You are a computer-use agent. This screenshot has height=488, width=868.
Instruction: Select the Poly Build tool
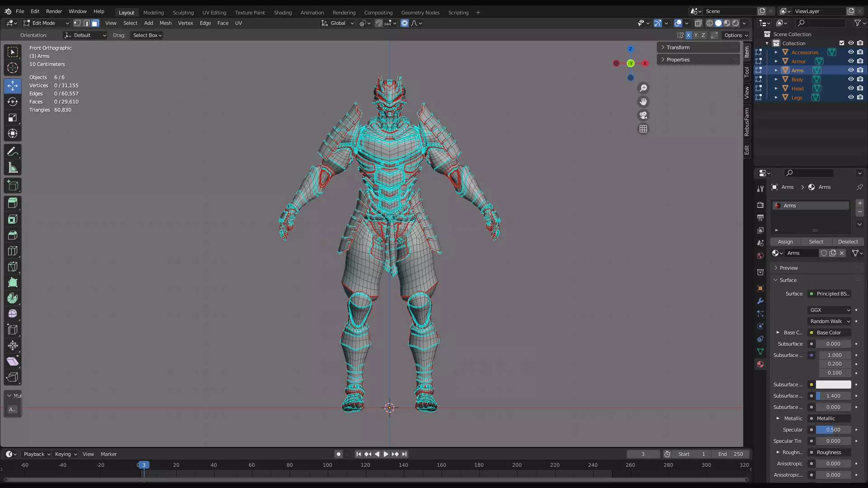pos(13,282)
